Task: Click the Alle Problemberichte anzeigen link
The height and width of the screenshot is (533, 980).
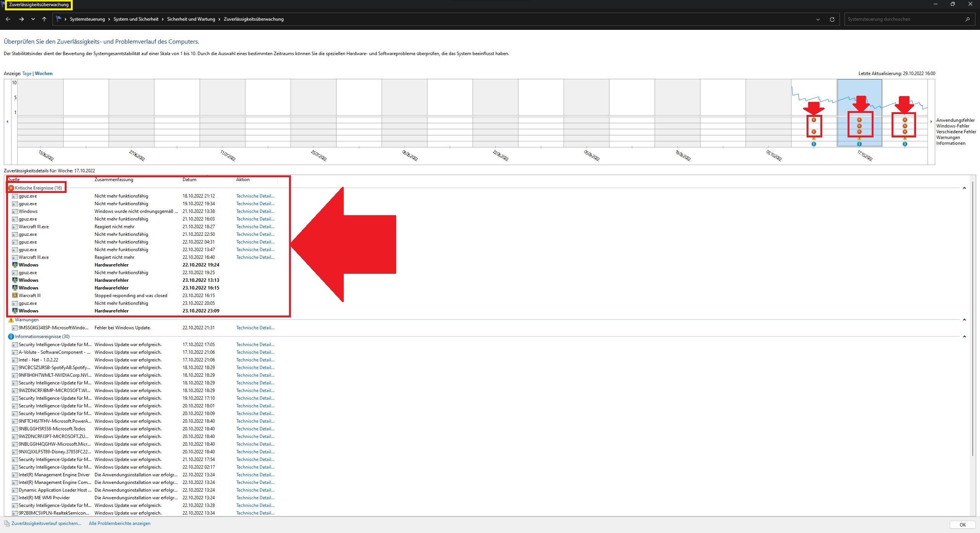Action: coord(119,523)
